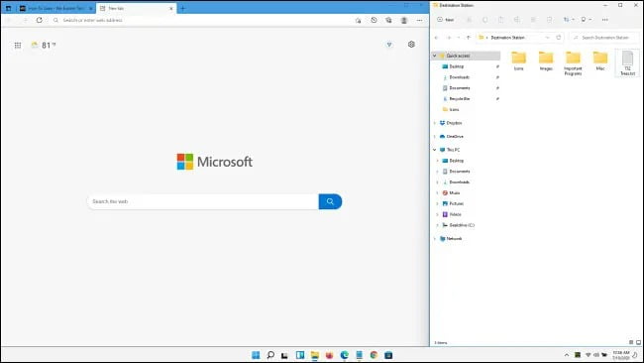Open See more ellipsis in Explorer toolbar
Image resolution: width=644 pixels, height=363 pixels.
(605, 20)
